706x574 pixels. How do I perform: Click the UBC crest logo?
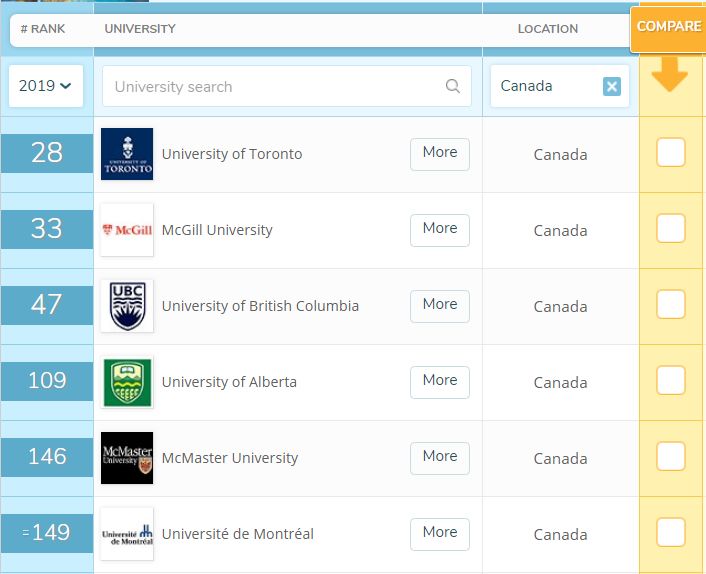pyautogui.click(x=127, y=306)
